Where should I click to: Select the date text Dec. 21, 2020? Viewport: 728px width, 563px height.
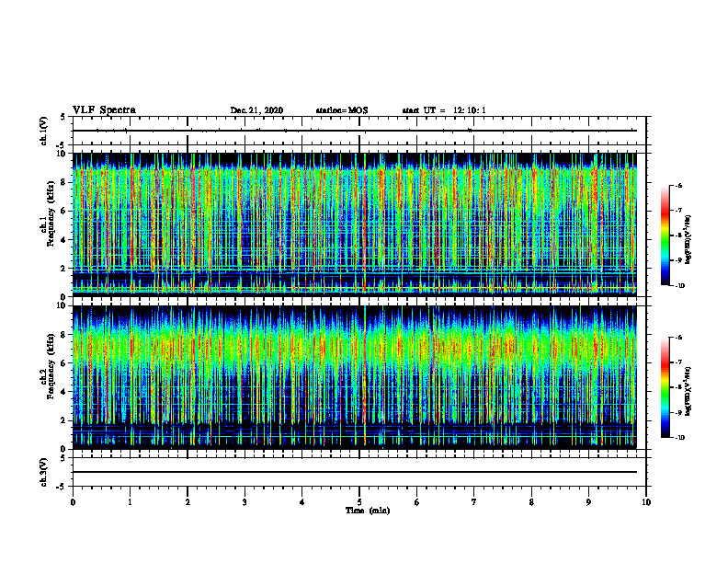tap(256, 110)
